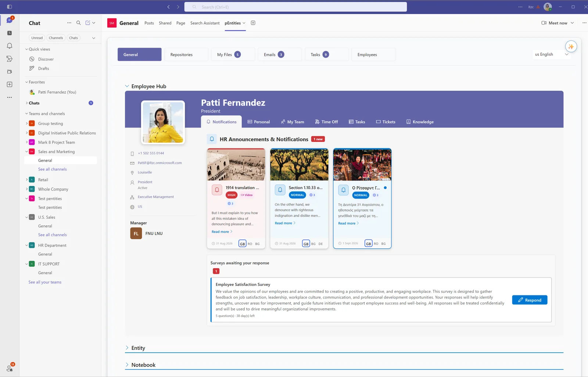
Task: Select the GB language on 1914 translation card
Action: point(243,244)
